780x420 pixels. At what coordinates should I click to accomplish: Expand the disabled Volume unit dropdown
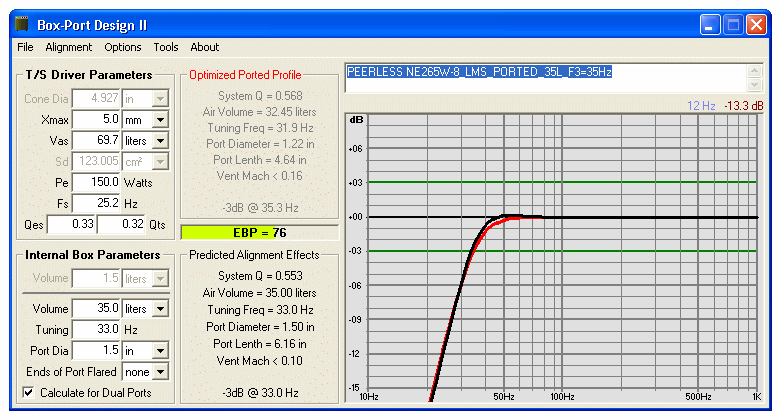(x=160, y=279)
